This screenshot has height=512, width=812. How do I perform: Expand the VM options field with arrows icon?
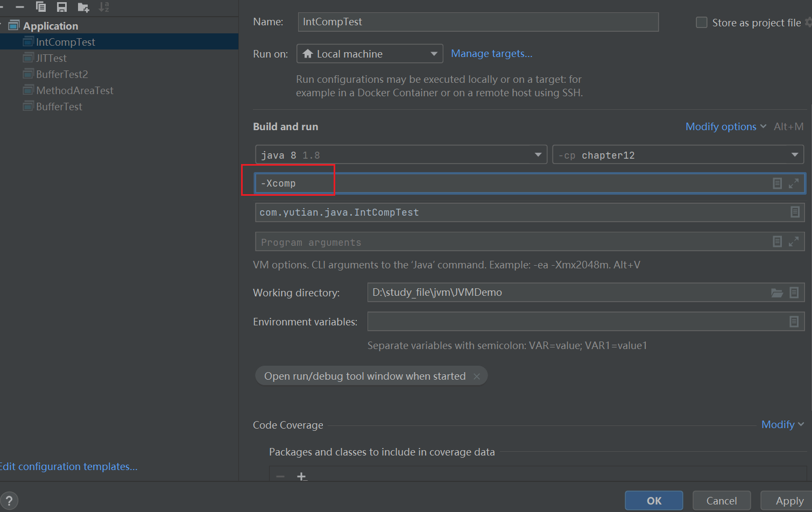[x=794, y=183]
